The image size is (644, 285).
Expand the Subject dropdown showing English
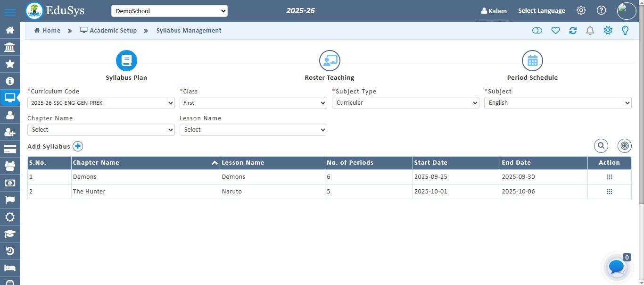pyautogui.click(x=557, y=103)
